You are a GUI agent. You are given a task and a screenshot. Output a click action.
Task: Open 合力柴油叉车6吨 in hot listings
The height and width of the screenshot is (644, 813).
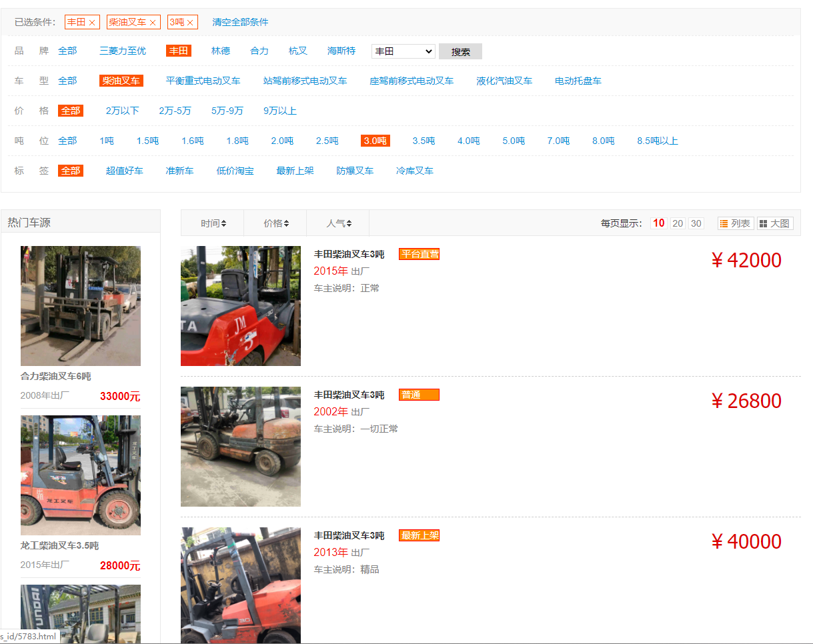tap(80, 306)
